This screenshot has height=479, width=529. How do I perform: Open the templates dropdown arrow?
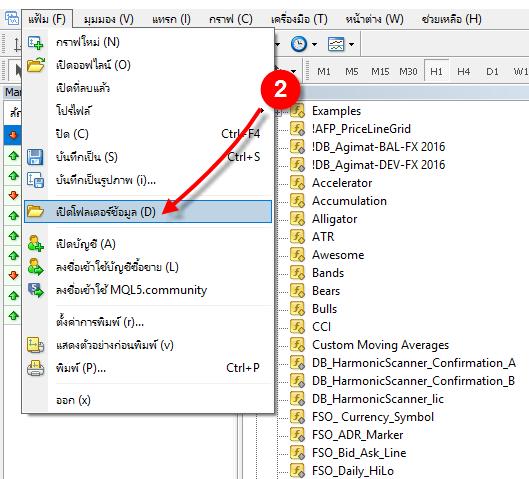pos(352,44)
